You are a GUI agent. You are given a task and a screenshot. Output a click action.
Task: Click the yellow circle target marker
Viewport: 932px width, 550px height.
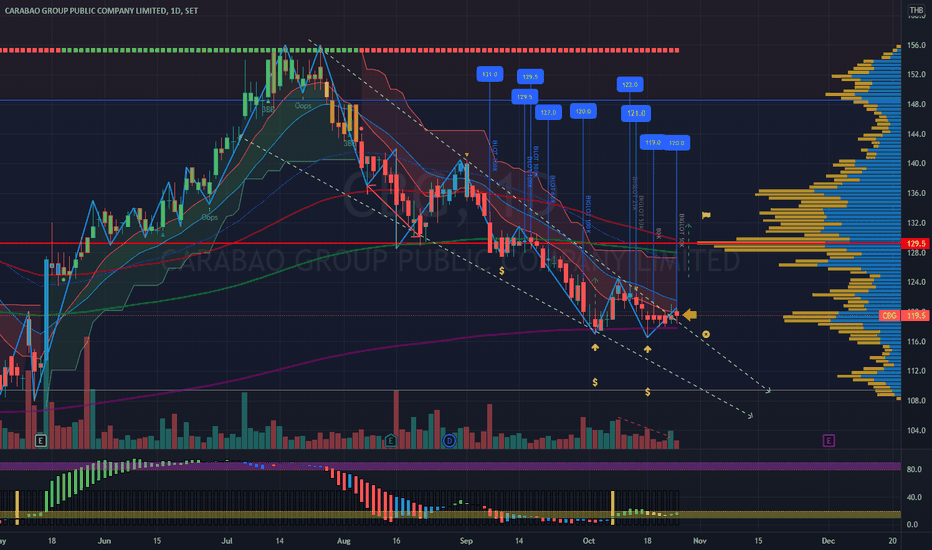click(x=706, y=334)
